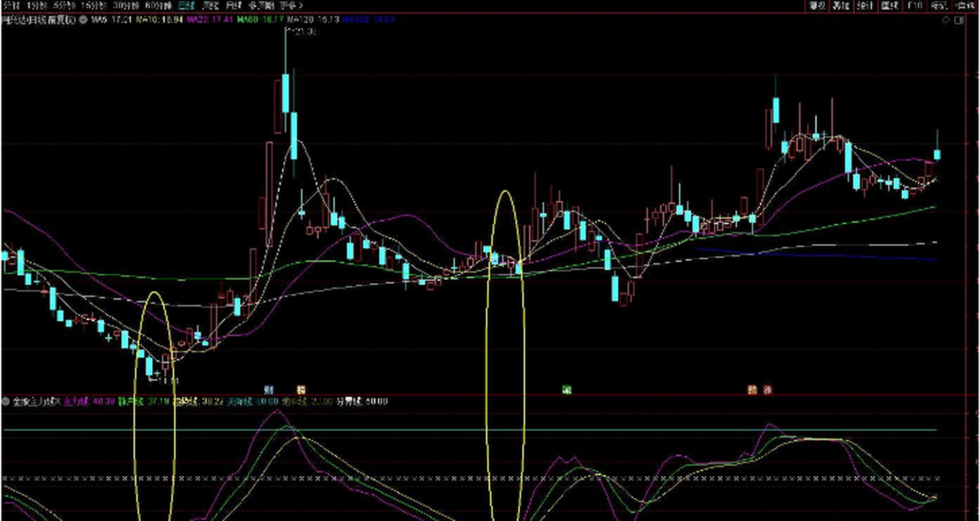Click the green MA60 label
Image resolution: width=980 pixels, height=521 pixels.
(x=260, y=20)
